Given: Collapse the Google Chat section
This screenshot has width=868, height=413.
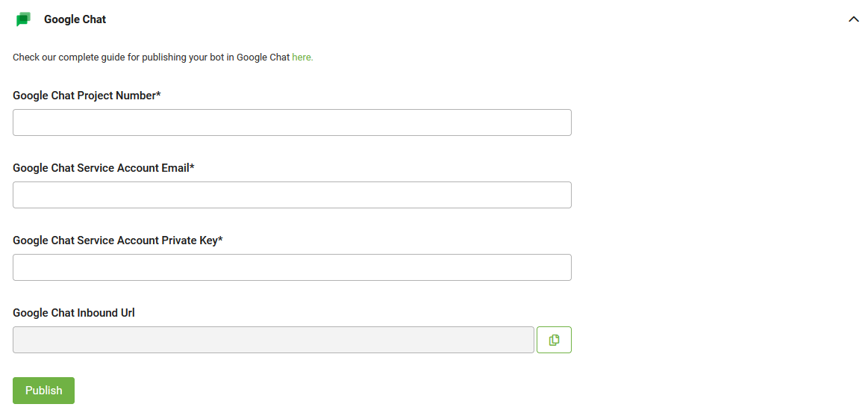Looking at the screenshot, I should coord(854,19).
